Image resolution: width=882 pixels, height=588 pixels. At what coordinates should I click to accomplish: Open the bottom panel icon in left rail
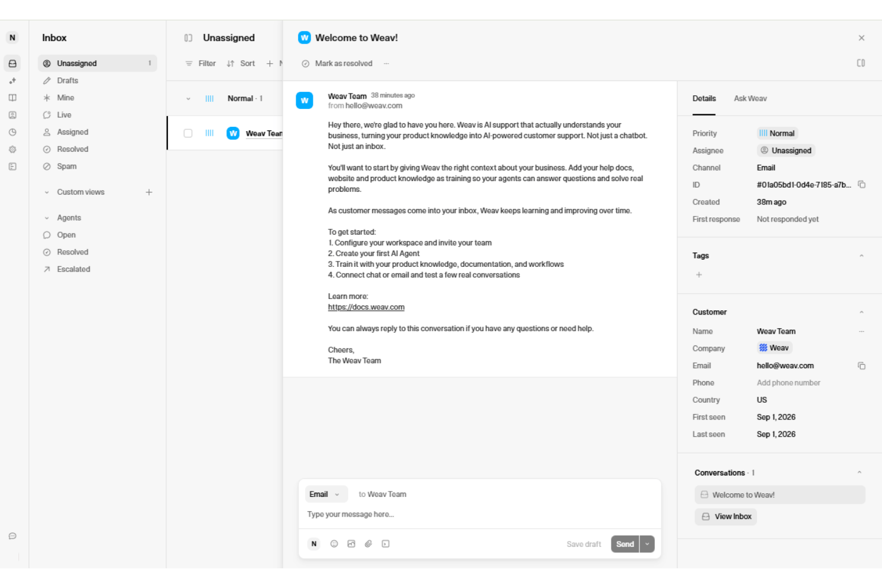[13, 167]
